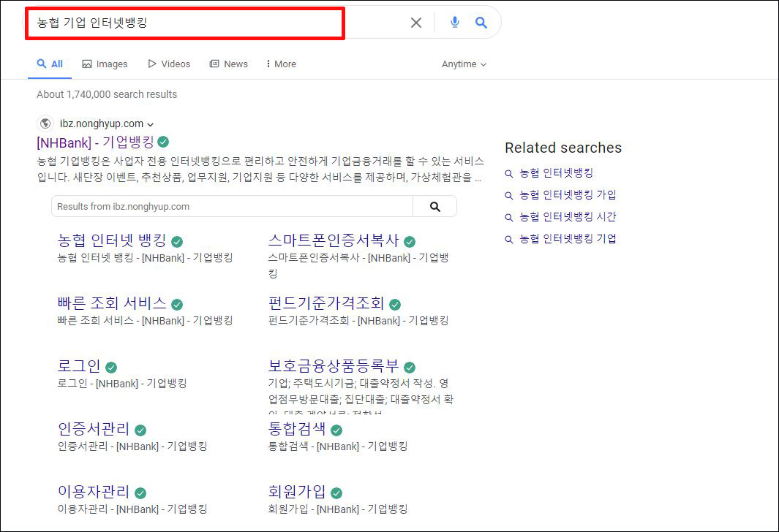This screenshot has width=779, height=532.
Task: Click verified badge beside 이용자관리
Action: [140, 493]
